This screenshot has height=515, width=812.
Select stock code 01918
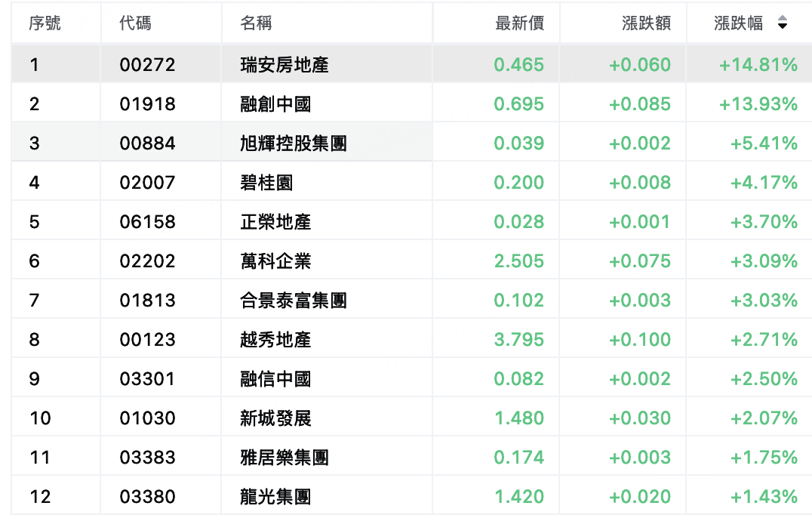point(148,104)
